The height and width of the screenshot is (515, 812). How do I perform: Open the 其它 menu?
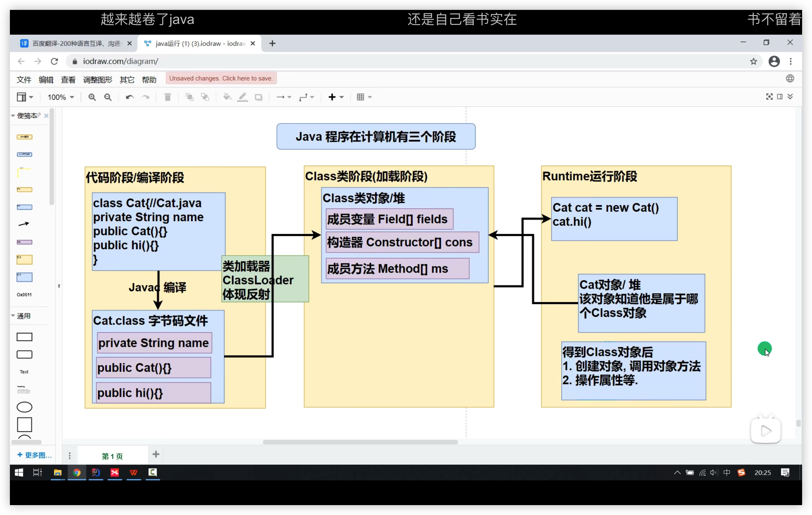click(127, 80)
